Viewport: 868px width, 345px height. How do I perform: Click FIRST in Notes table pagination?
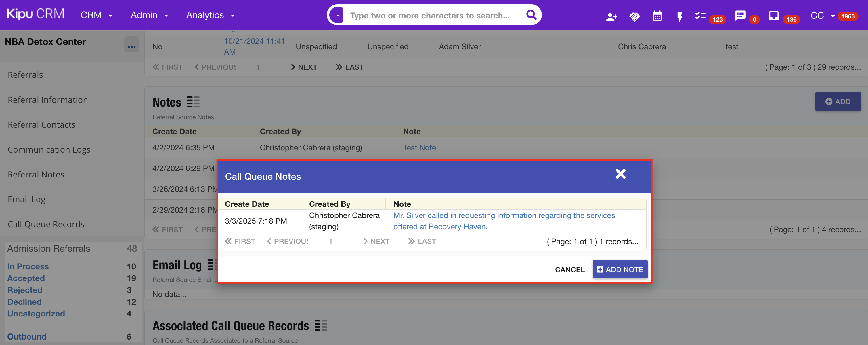pos(167,230)
